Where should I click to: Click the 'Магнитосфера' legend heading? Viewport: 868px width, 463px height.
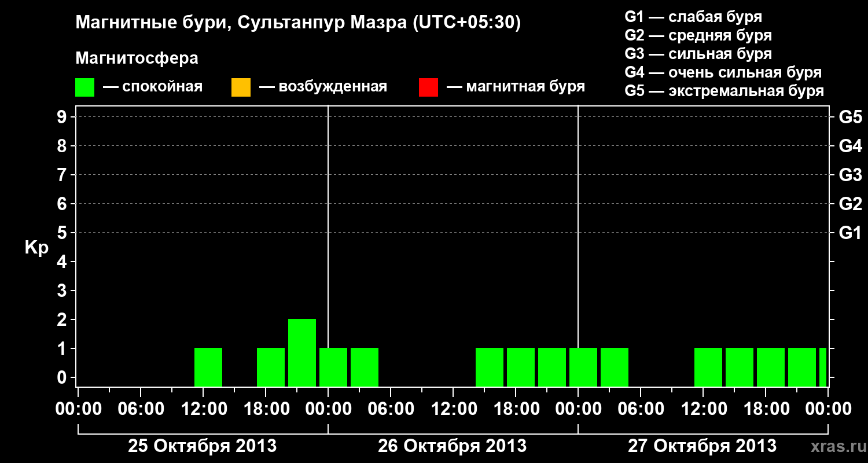137,58
